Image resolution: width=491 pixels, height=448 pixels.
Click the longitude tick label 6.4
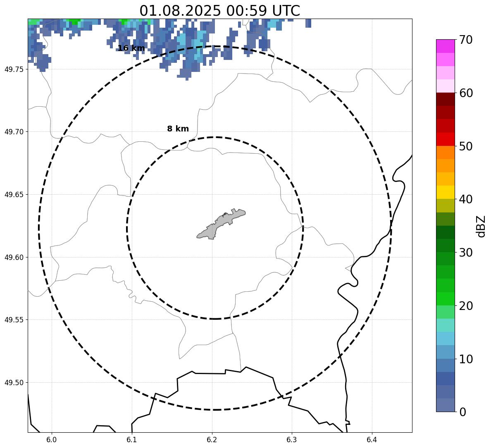[x=372, y=440]
